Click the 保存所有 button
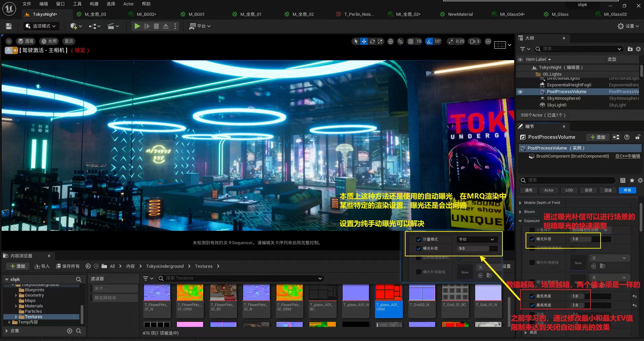The height and width of the screenshot is (341, 644). click(x=68, y=266)
